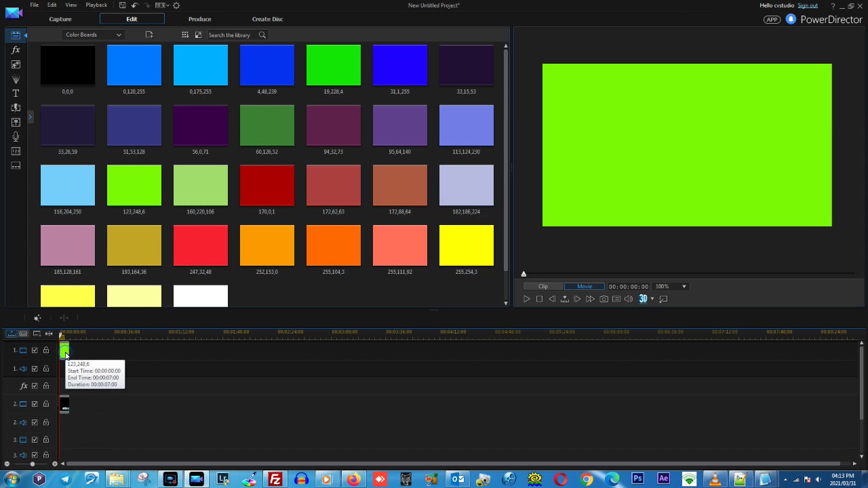This screenshot has height=488, width=868.
Task: Disable audio track 2 checkbox
Action: (x=35, y=422)
